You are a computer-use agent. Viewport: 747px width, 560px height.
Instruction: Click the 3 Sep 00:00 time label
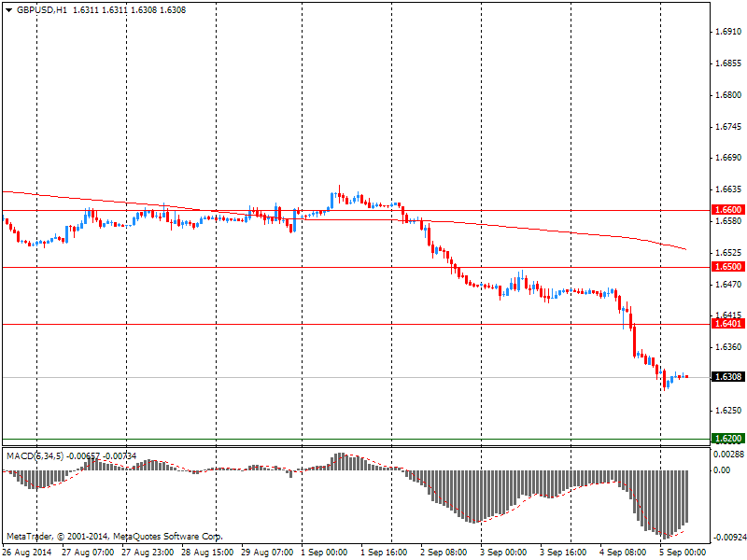pos(503,553)
